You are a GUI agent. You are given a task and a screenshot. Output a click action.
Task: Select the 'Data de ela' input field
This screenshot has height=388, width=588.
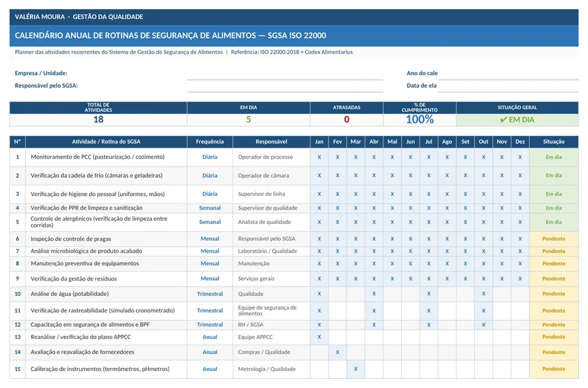click(508, 86)
